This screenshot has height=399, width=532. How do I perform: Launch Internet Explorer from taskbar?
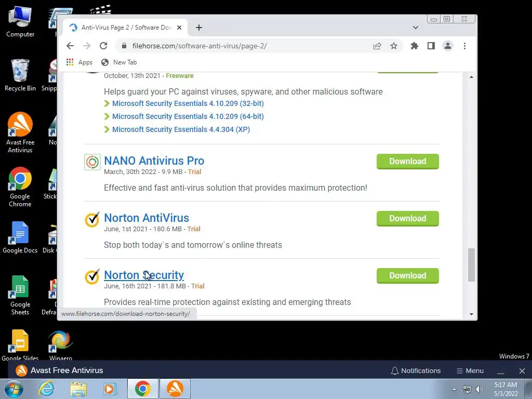pyautogui.click(x=46, y=389)
